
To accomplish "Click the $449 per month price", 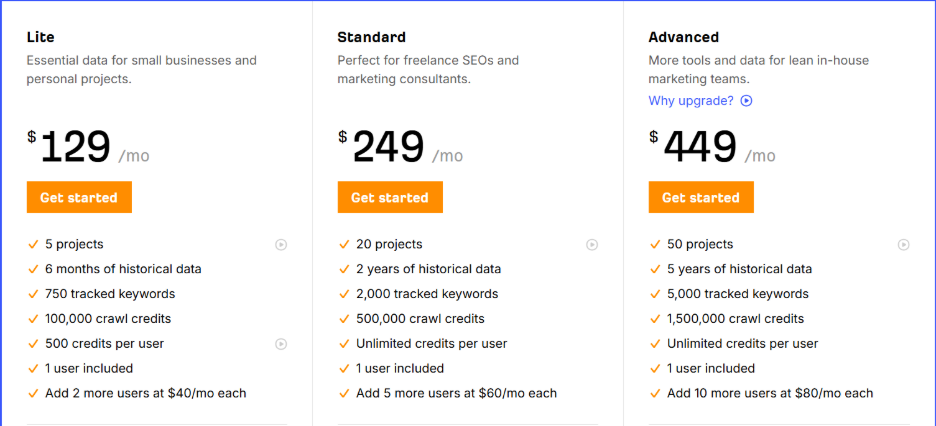I will [711, 148].
